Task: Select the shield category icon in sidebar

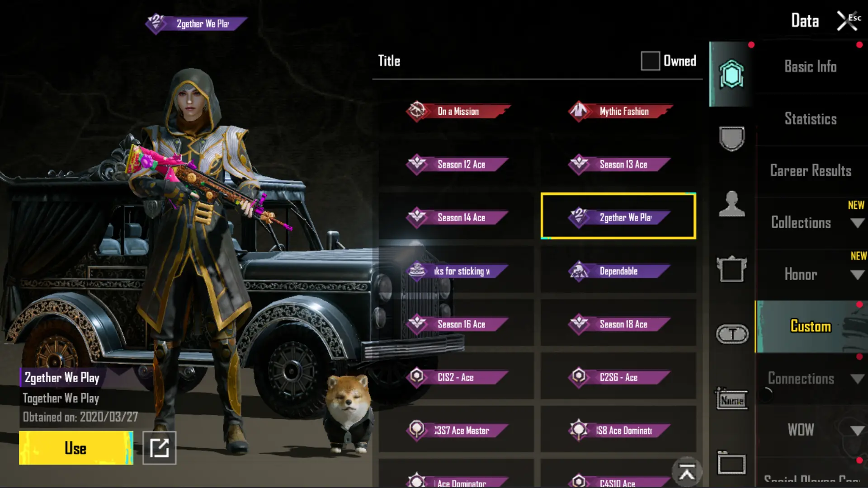Action: click(731, 138)
